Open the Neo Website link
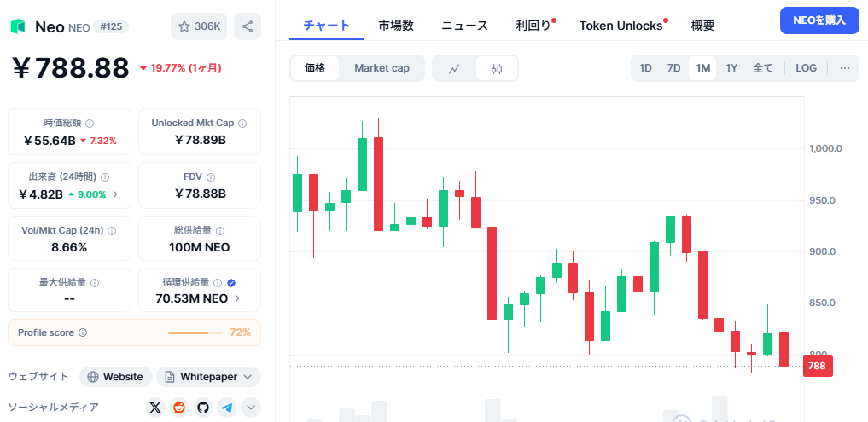Screen dimensions: 868x422 116,377
